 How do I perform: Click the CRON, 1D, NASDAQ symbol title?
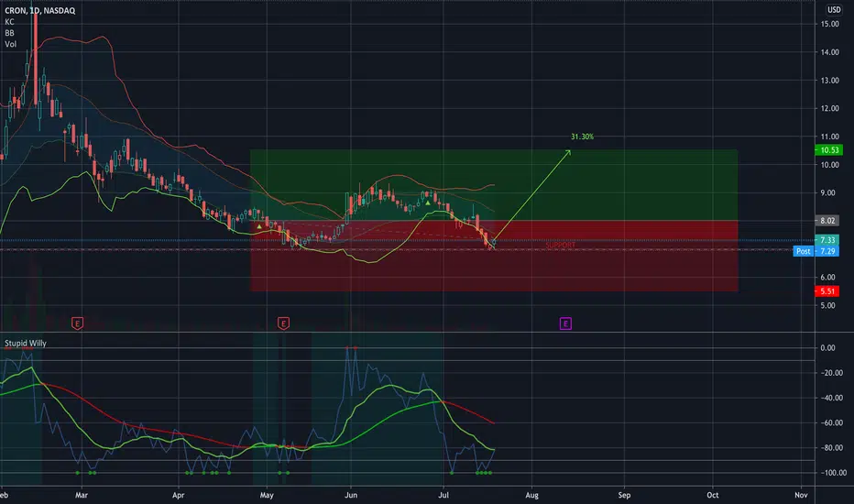39,10
